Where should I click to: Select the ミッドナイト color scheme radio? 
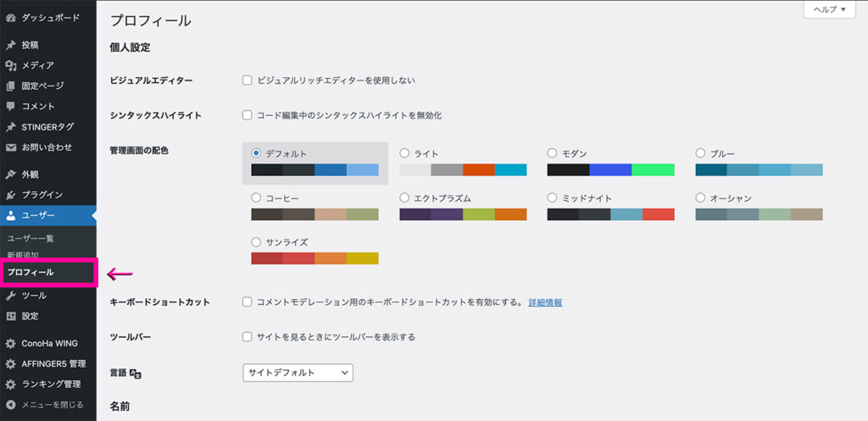tap(552, 197)
